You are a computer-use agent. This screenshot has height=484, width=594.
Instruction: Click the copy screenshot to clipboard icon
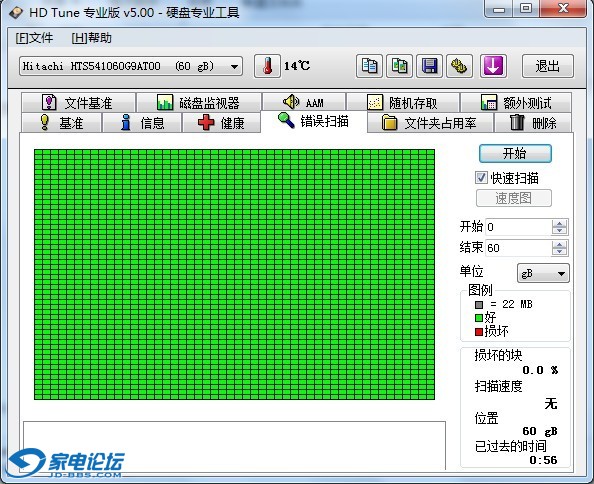pos(399,66)
